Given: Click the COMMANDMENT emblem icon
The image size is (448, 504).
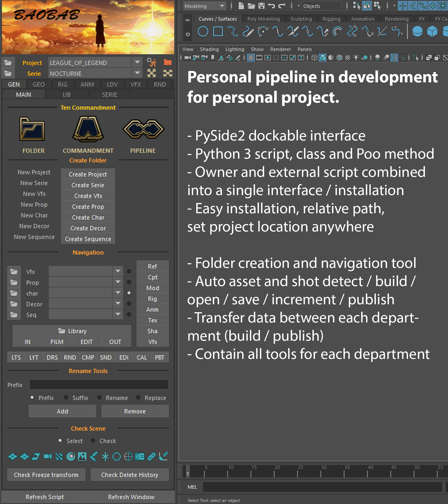Looking at the screenshot, I should (x=88, y=129).
